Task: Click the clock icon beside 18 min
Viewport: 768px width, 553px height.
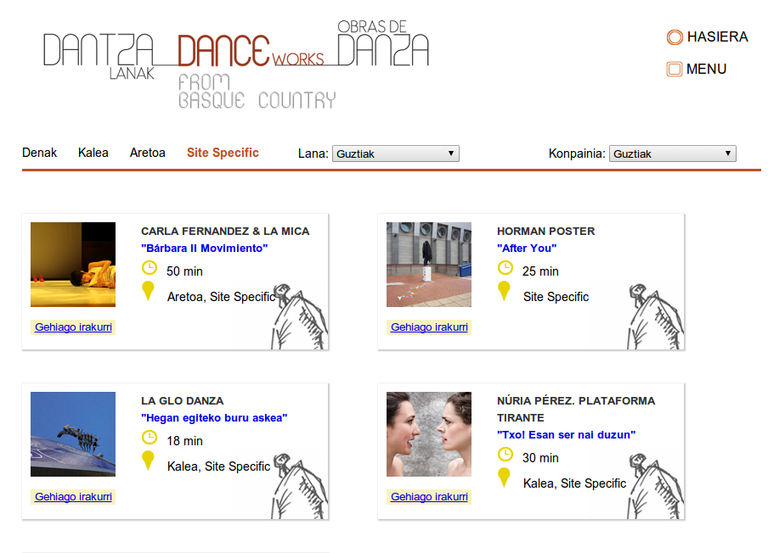Action: [150, 437]
